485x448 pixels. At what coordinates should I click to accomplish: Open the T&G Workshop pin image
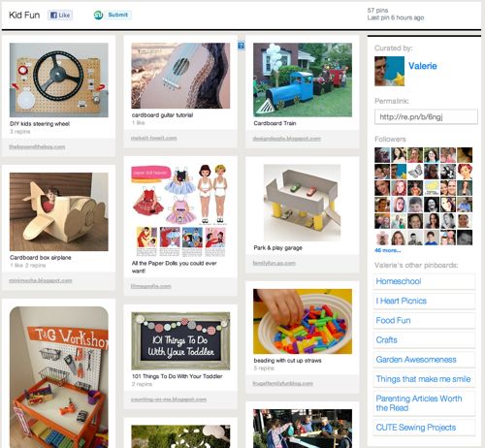(x=59, y=377)
